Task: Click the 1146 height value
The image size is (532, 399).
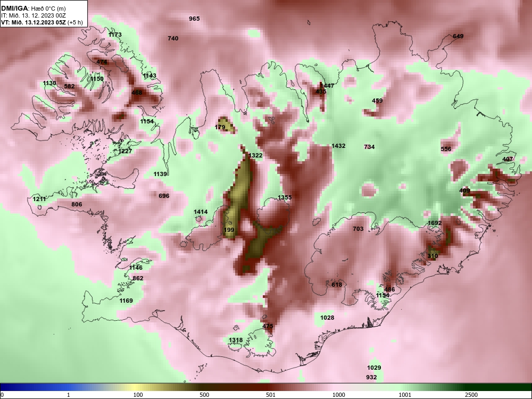Action: coord(136,268)
